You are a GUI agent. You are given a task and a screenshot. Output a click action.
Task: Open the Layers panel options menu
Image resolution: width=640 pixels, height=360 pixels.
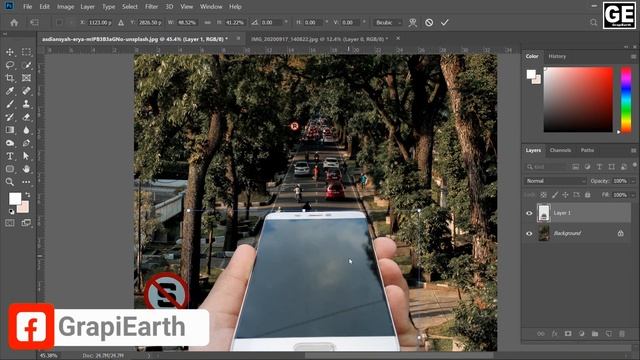click(633, 150)
